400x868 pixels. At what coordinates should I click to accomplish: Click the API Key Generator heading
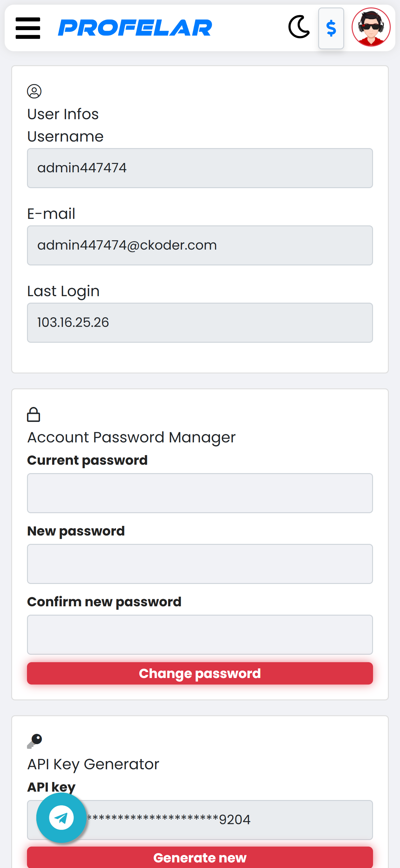[93, 764]
